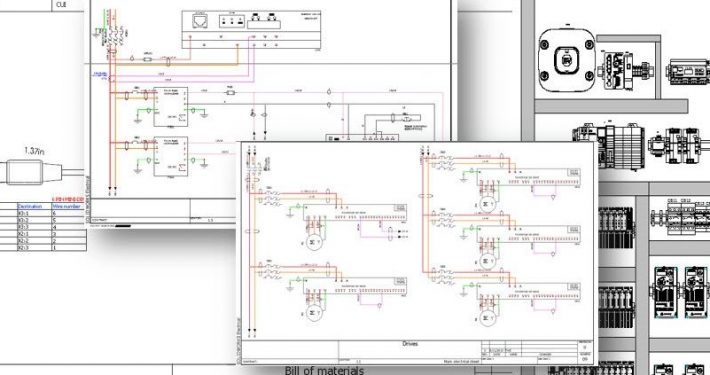Viewport: 710px width, 375px height.
Task: Select the top-right drive terminal strip block
Action: pos(529,177)
